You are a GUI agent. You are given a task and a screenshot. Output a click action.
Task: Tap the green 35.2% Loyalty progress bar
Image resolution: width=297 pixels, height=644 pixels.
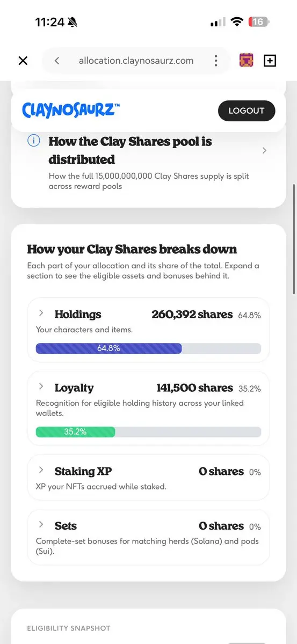coord(75,431)
